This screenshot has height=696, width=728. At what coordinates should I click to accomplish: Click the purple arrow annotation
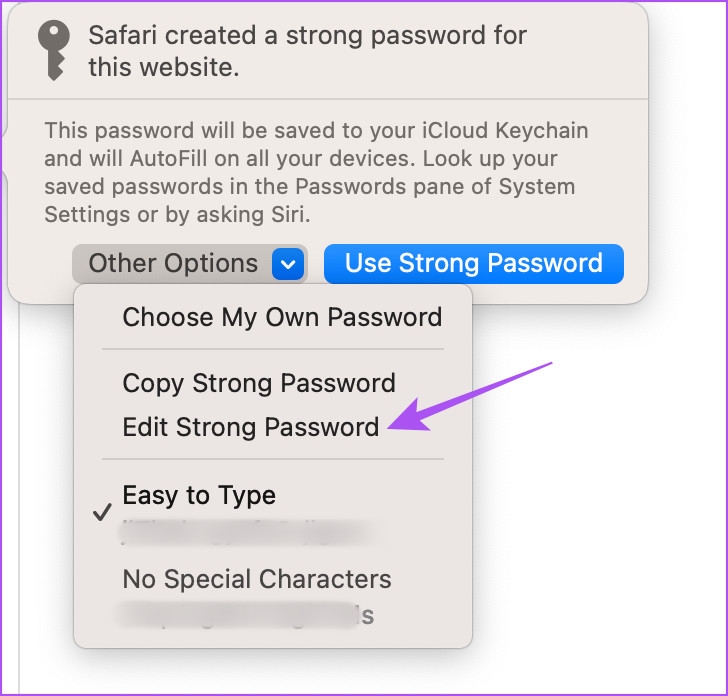470,397
